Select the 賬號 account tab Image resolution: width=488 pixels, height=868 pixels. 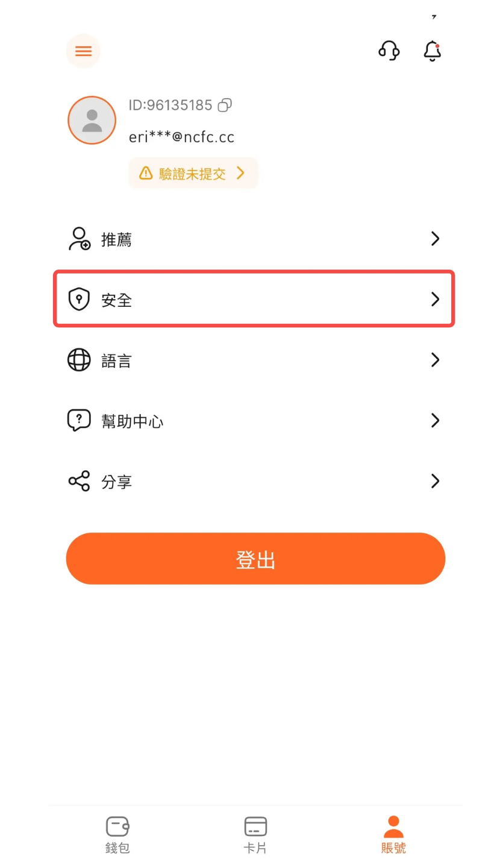pyautogui.click(x=393, y=834)
